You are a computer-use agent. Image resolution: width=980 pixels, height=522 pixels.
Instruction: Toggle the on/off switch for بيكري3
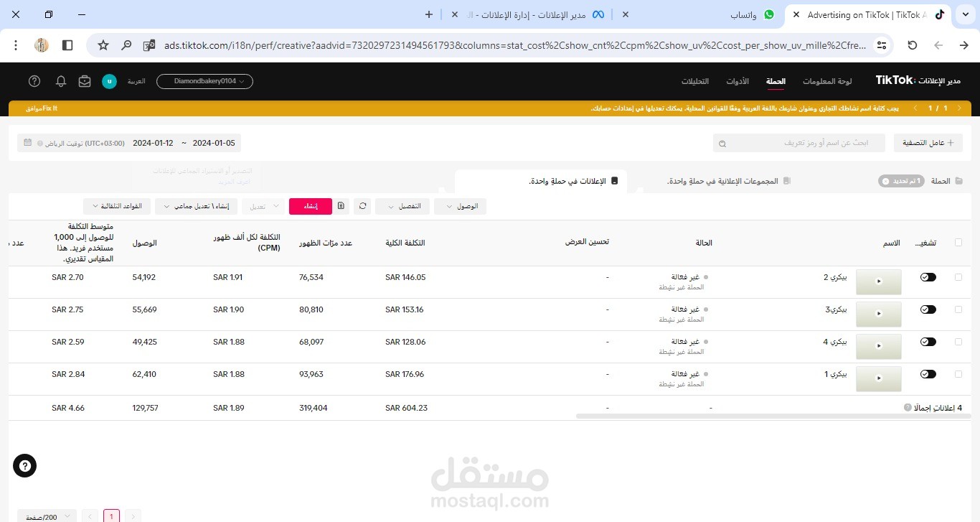click(928, 309)
